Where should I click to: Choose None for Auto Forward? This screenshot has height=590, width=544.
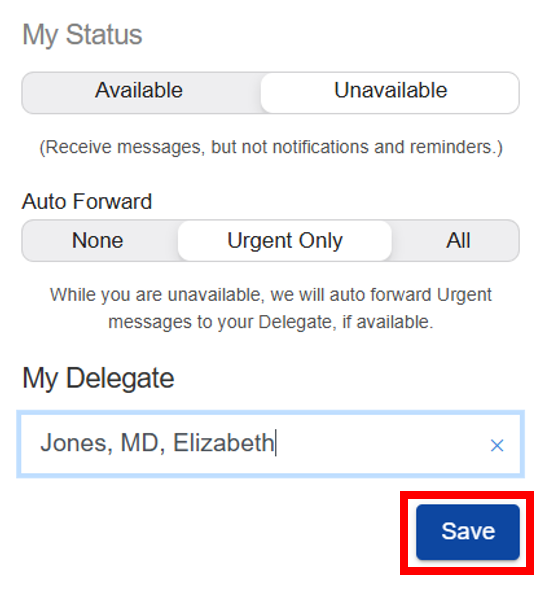(x=97, y=240)
